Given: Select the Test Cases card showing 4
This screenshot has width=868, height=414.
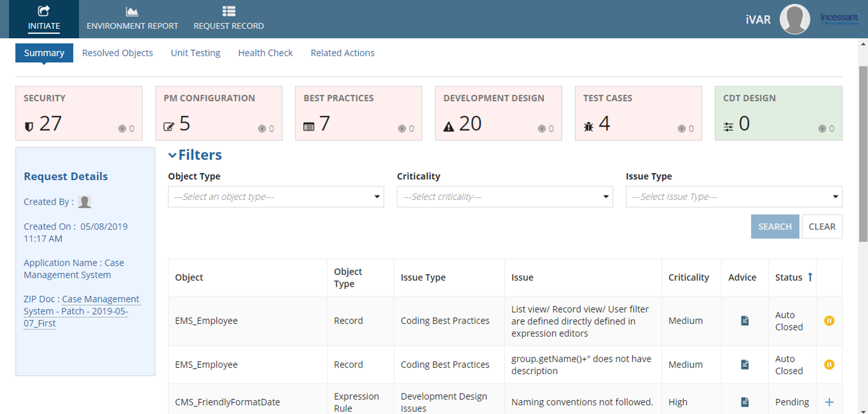Looking at the screenshot, I should click(638, 113).
